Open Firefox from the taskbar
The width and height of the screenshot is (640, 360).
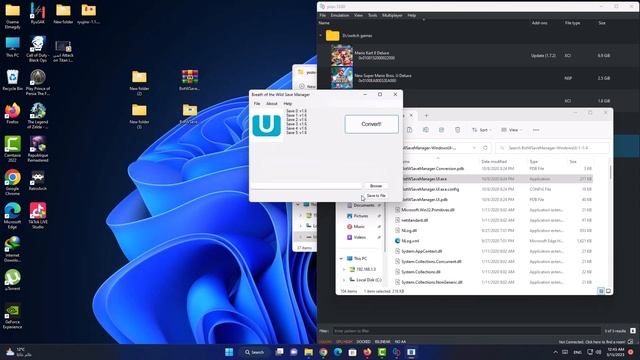pyautogui.click(x=367, y=352)
